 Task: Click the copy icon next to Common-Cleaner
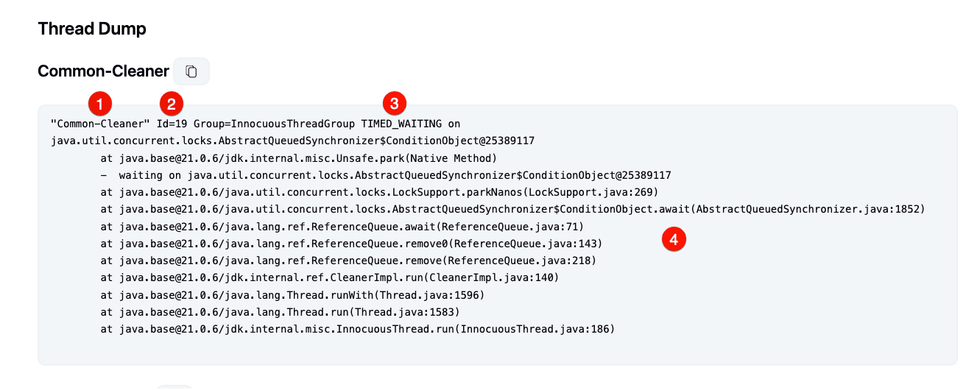[191, 71]
